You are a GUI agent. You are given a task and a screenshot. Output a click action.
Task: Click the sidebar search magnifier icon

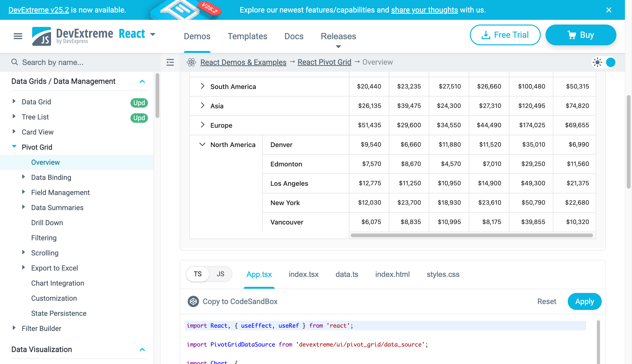pos(15,62)
